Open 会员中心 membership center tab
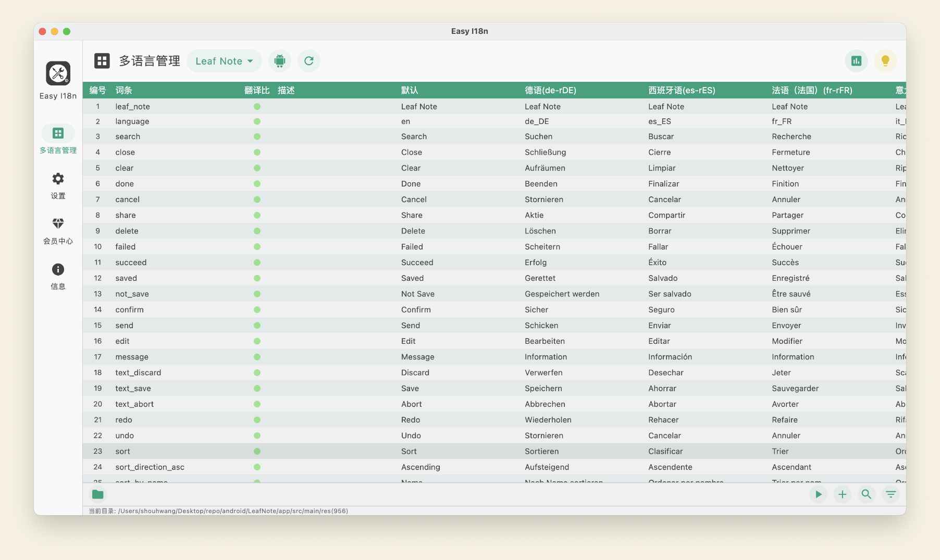940x560 pixels. tap(58, 231)
